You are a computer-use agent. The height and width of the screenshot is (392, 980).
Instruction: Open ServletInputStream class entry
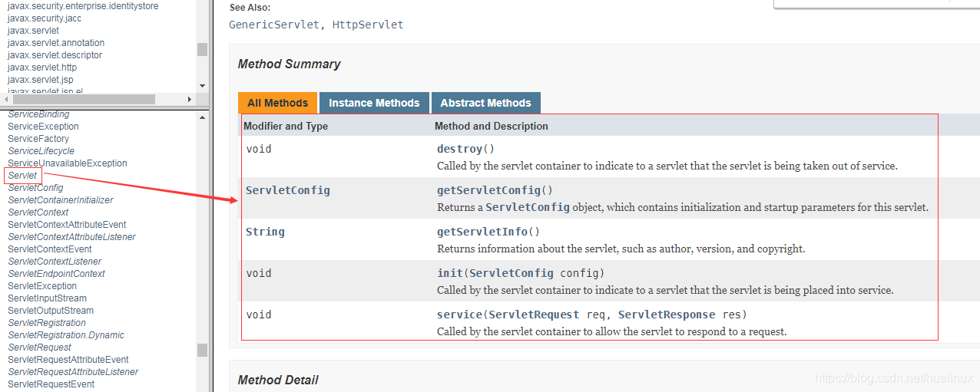coord(47,298)
